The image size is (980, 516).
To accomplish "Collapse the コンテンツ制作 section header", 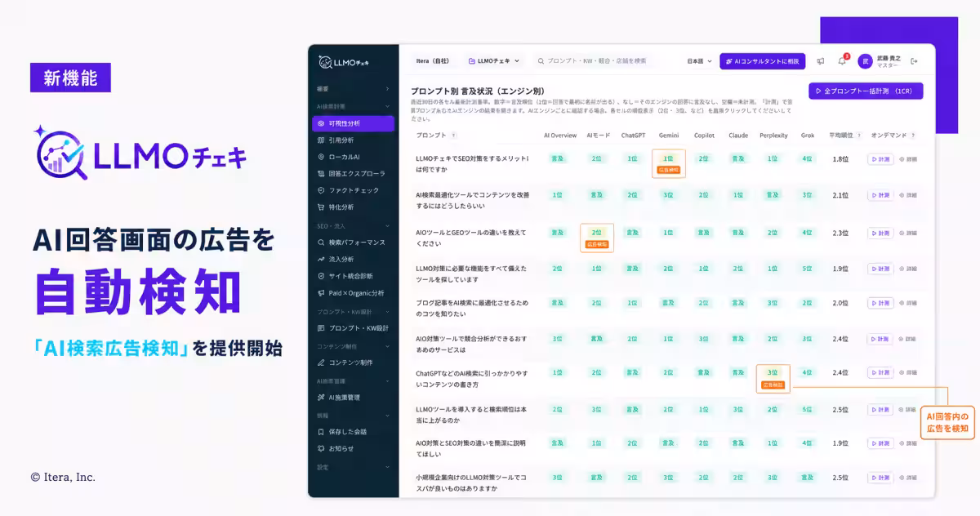I will 353,346.
